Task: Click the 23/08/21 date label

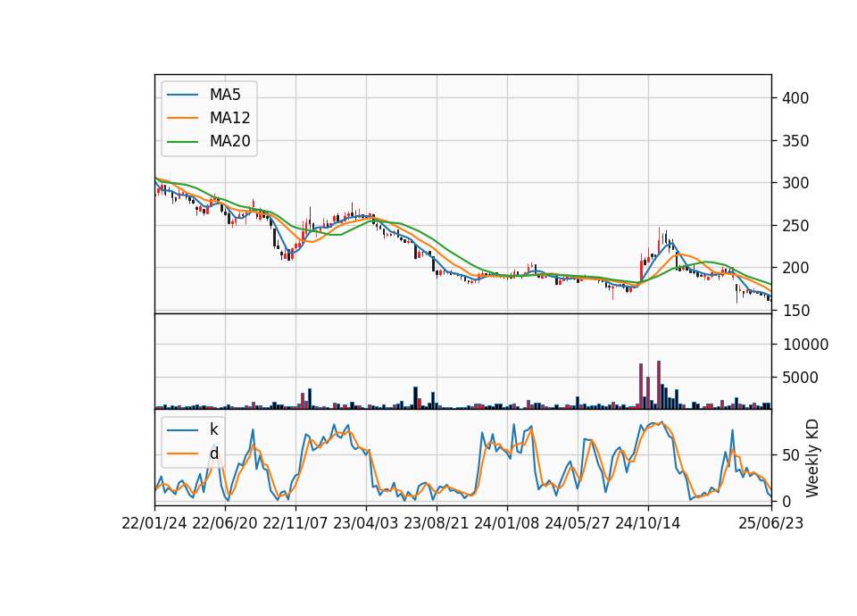Action: (437, 523)
